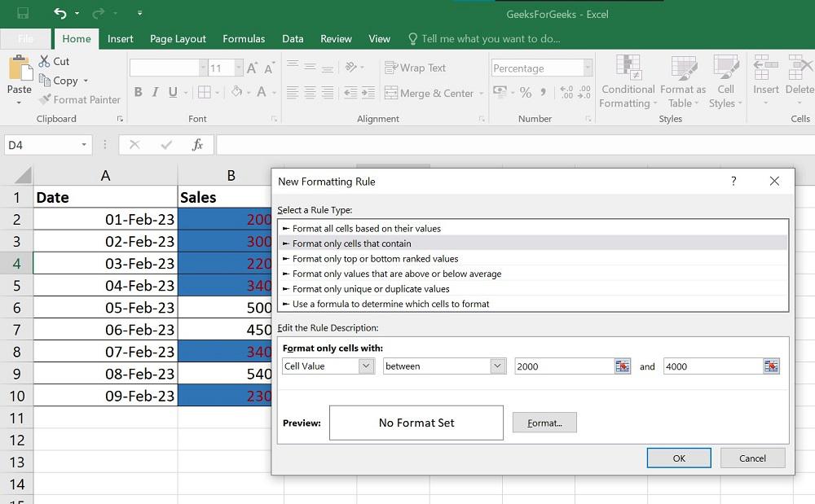This screenshot has width=815, height=504.
Task: Click the Save icon in the title bar
Action: click(x=23, y=13)
